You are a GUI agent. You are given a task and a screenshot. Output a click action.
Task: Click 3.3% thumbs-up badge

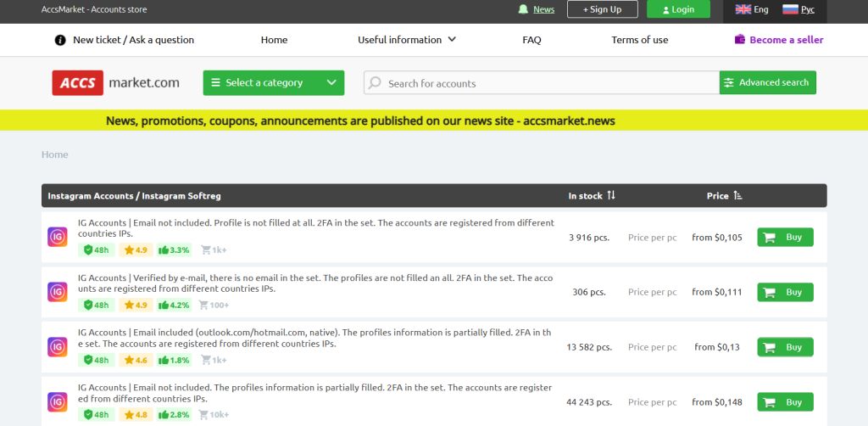pyautogui.click(x=175, y=249)
